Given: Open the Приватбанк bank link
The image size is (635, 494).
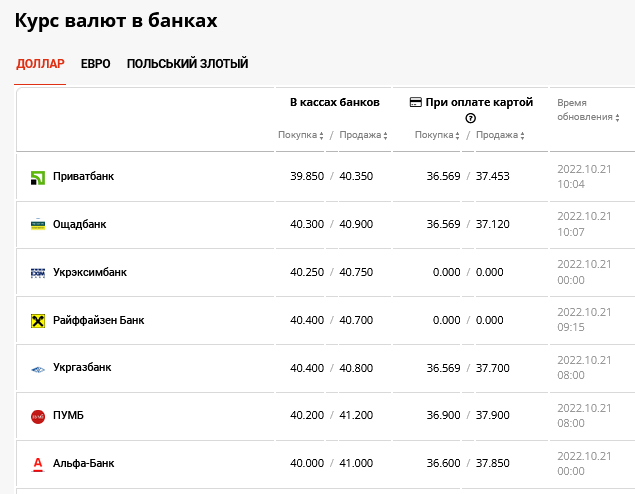Looking at the screenshot, I should (83, 176).
